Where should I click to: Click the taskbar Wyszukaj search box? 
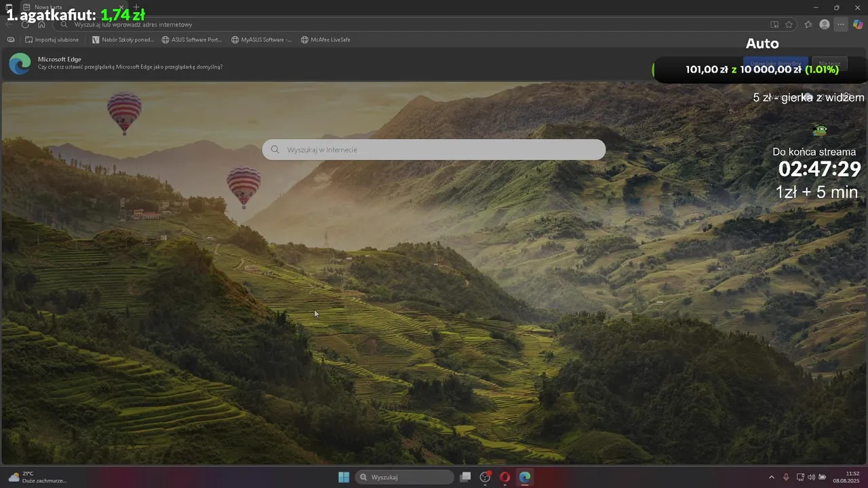click(405, 477)
